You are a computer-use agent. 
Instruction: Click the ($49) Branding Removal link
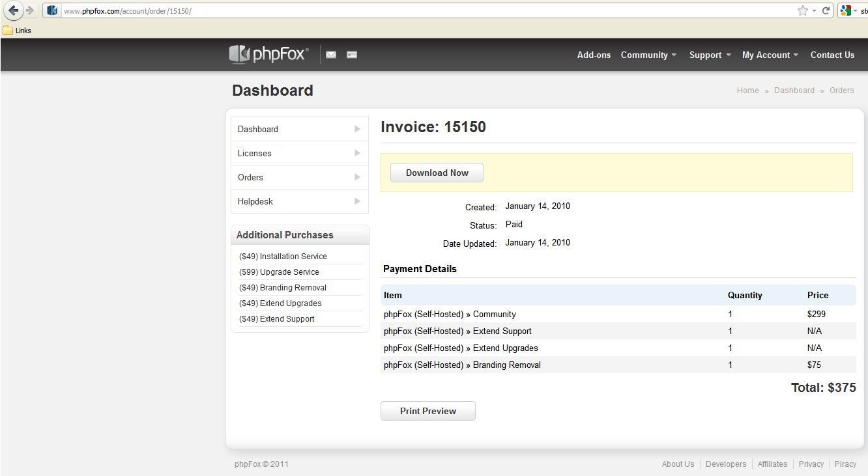(x=282, y=288)
